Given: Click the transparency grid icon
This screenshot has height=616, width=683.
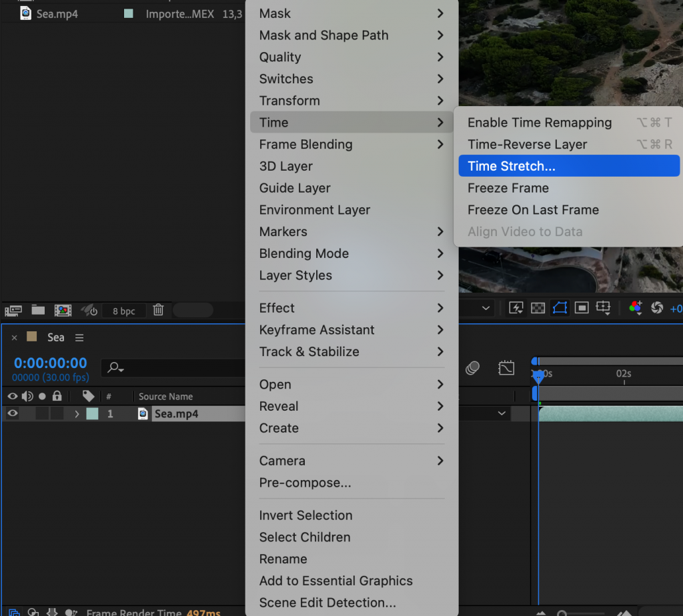Looking at the screenshot, I should tap(537, 308).
